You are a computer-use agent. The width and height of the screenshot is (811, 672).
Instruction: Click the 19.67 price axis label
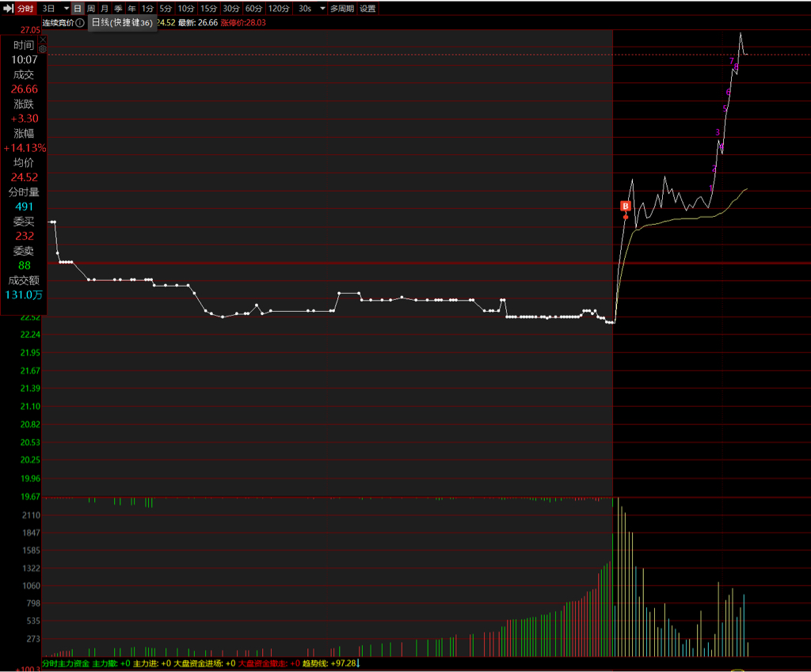tap(30, 497)
